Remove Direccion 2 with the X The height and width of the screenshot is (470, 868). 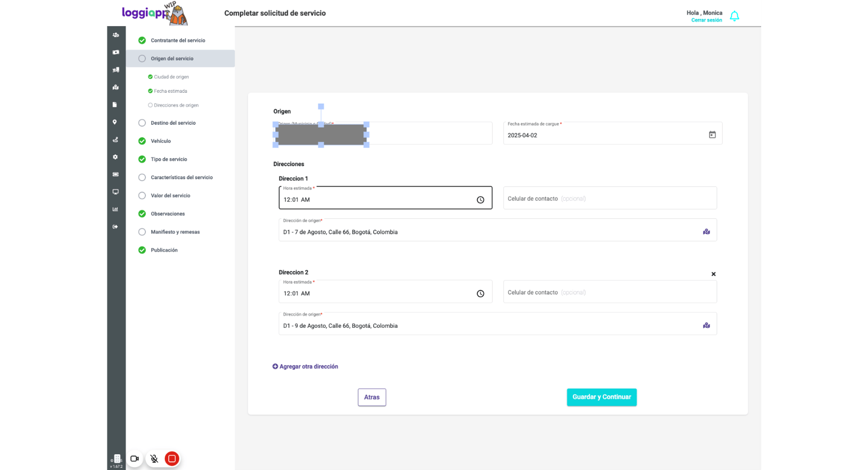pos(713,274)
